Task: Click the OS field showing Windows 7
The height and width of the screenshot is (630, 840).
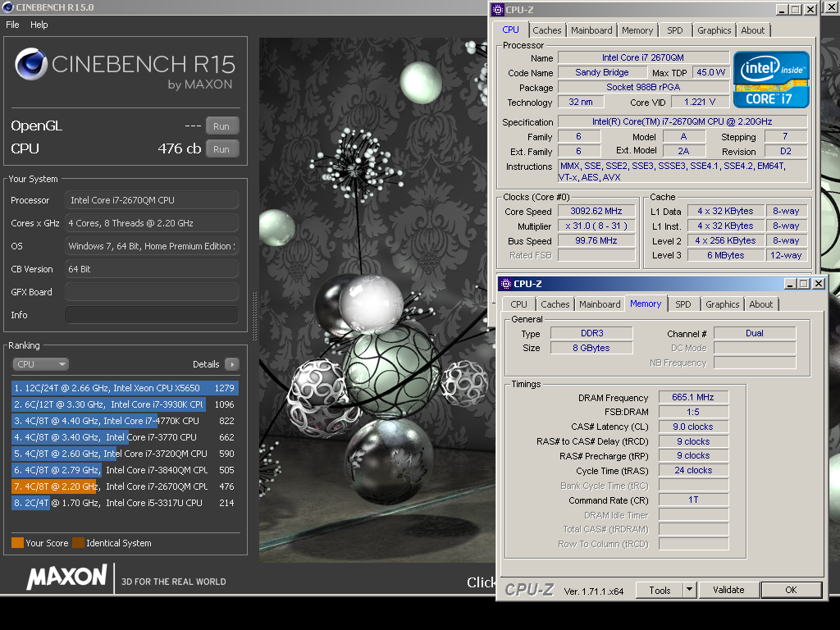Action: [152, 246]
